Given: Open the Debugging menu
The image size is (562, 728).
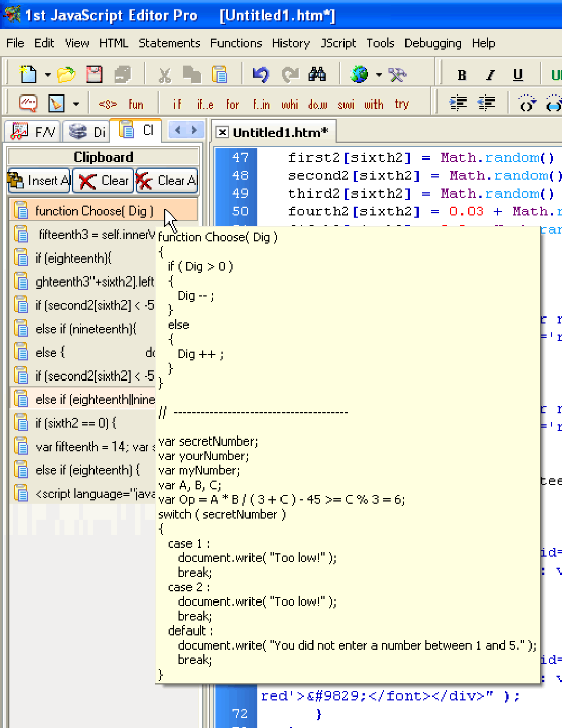Looking at the screenshot, I should pyautogui.click(x=433, y=43).
